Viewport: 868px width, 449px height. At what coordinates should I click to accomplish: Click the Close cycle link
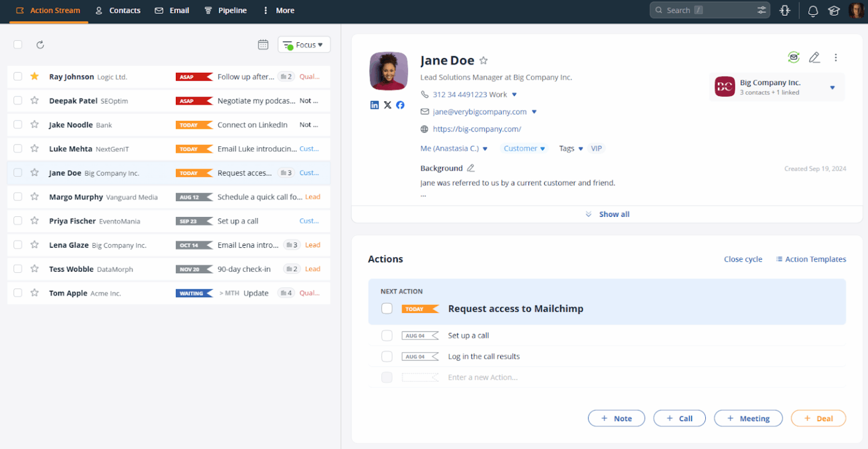click(x=743, y=259)
